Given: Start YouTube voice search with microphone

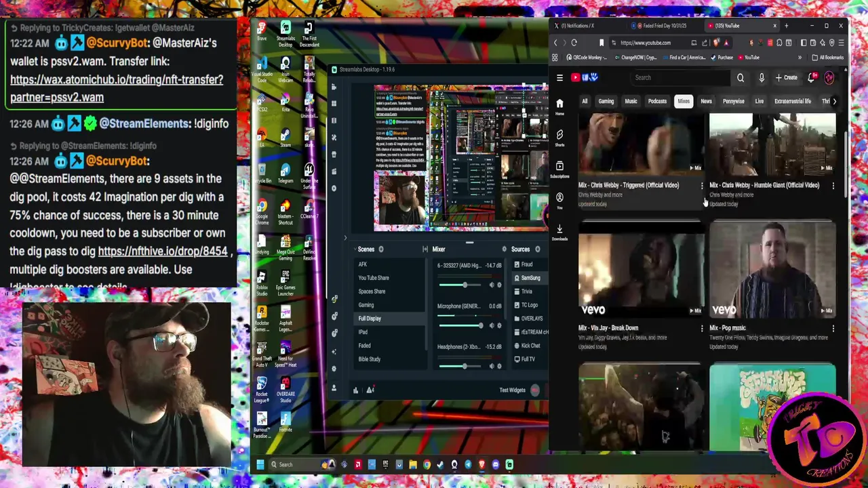Looking at the screenshot, I should [x=762, y=78].
